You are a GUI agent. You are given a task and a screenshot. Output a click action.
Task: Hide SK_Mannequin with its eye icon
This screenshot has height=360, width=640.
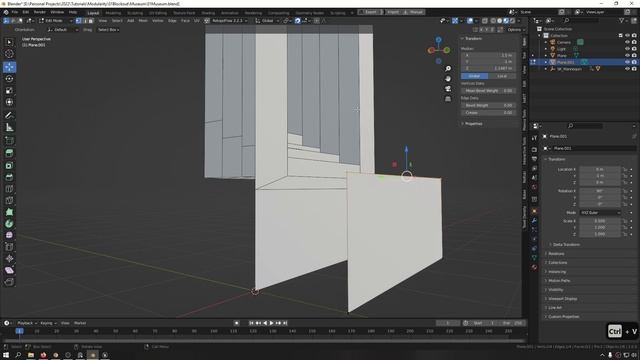[x=627, y=69]
